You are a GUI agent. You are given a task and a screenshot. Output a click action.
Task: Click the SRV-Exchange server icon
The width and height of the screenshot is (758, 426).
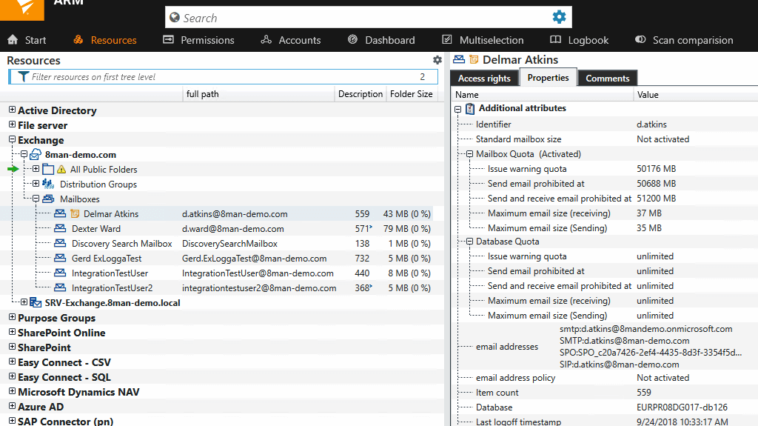coord(35,302)
